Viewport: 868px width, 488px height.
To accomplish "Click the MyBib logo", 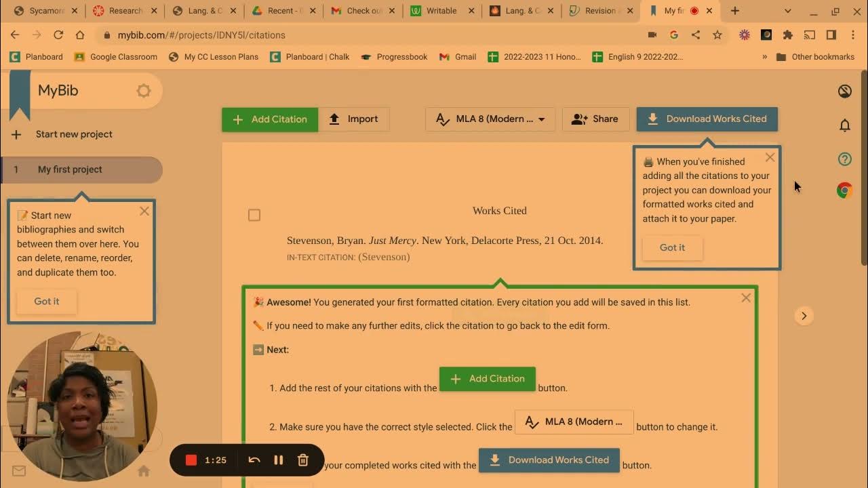I will pos(58,91).
